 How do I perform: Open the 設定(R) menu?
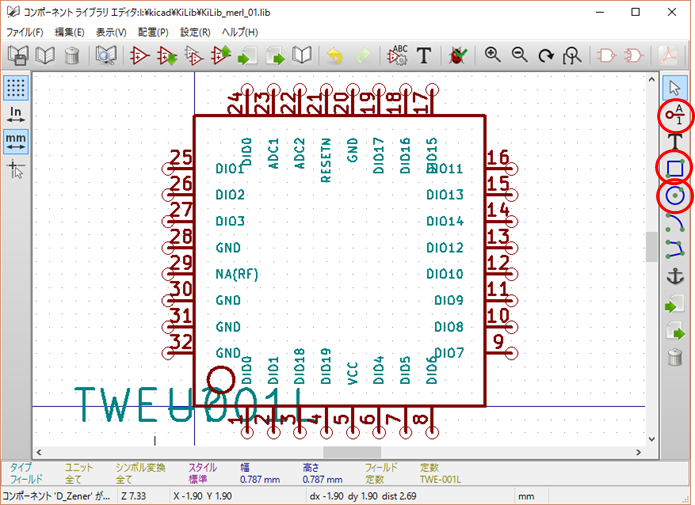pos(195,32)
